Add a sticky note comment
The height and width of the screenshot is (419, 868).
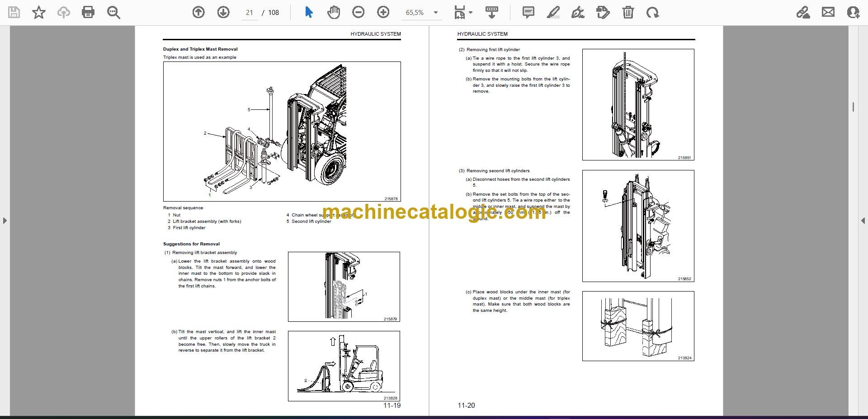528,12
